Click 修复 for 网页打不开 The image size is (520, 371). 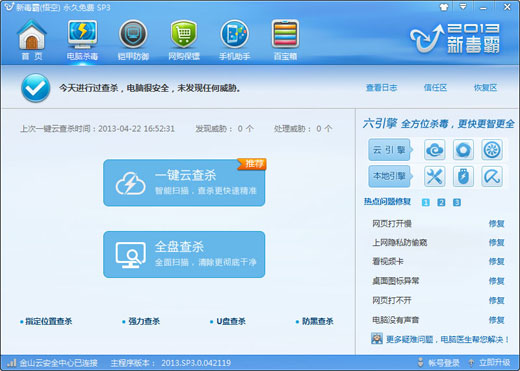point(496,300)
